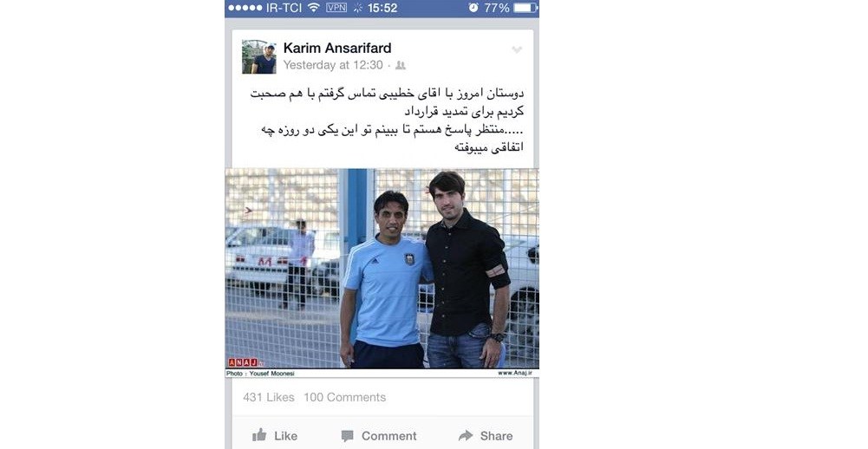Click the Wi-Fi icon in status bar
This screenshot has height=449, width=868.
(x=314, y=7)
